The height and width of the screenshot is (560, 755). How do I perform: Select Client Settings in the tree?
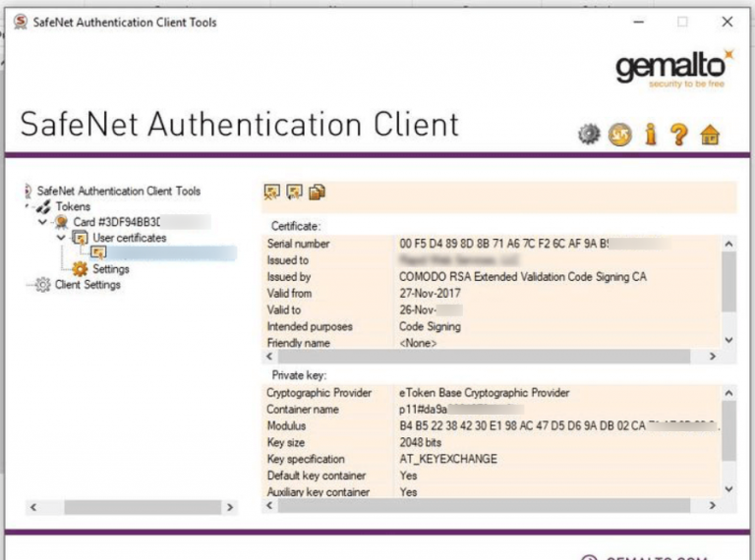[x=87, y=285]
